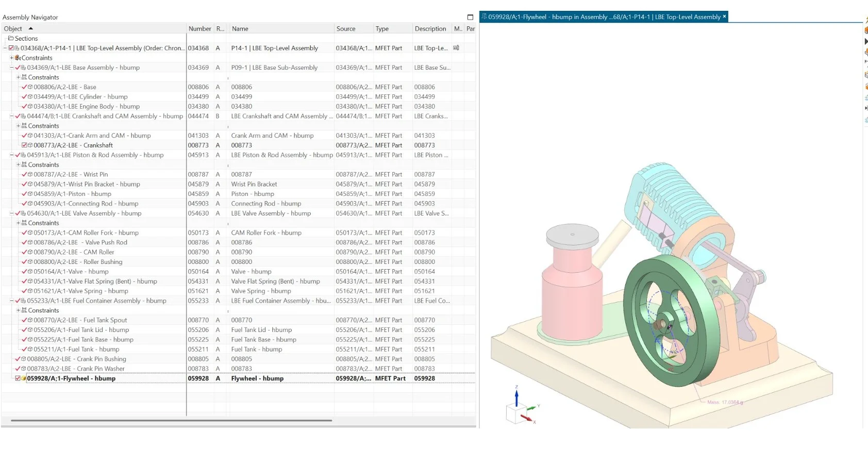Collapse the LBE Base Assembly node

pyautogui.click(x=12, y=68)
